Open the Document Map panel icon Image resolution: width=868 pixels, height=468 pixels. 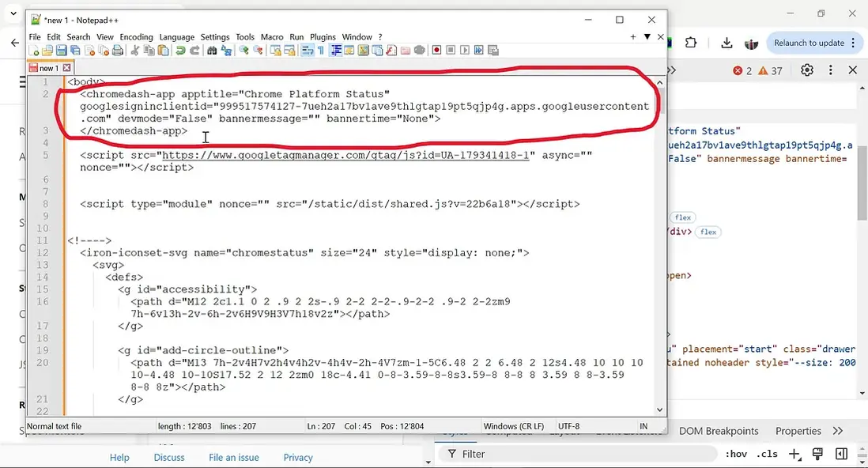click(x=363, y=51)
